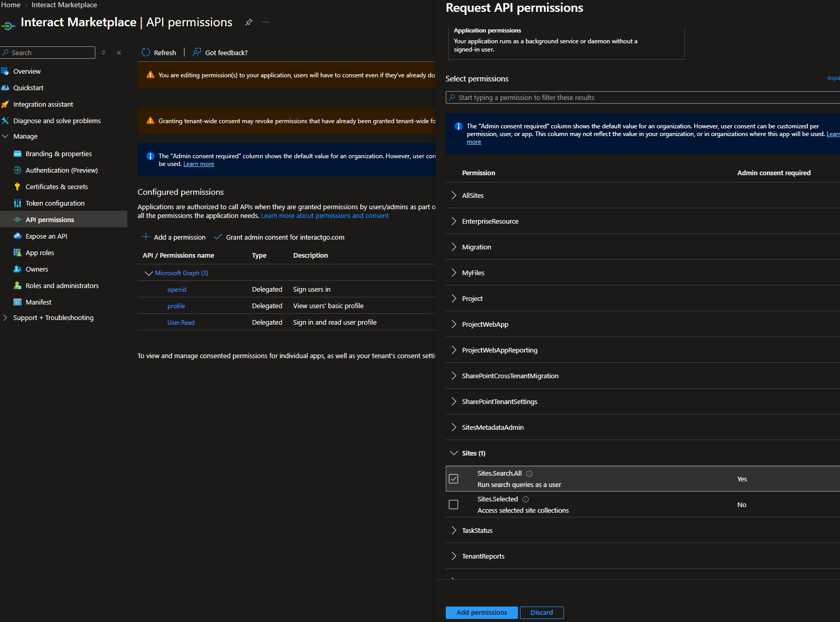840x622 pixels.
Task: Check the Sites.Selected permission checkbox
Action: (x=453, y=505)
